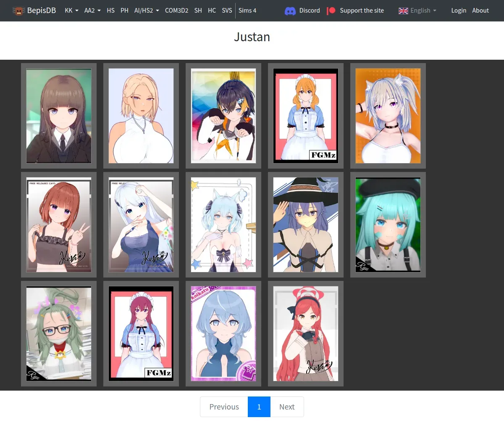The height and width of the screenshot is (423, 504).
Task: Go to the COM3D2 section
Action: [x=176, y=11]
